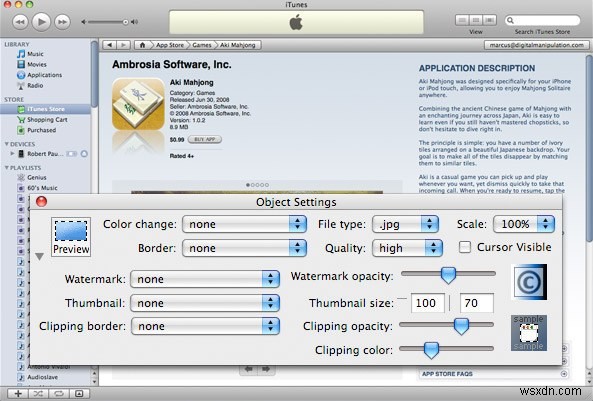Click the Preview thumbnail in Object Settings

(71, 237)
